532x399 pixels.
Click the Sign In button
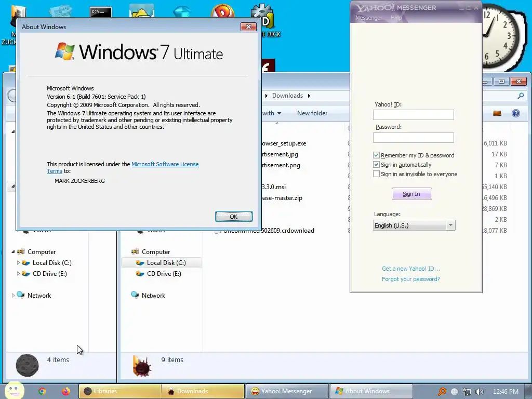coord(411,194)
